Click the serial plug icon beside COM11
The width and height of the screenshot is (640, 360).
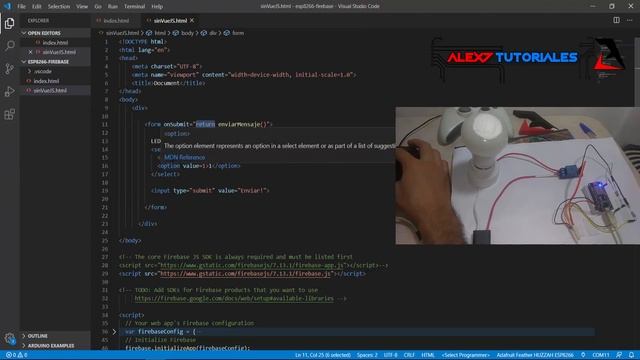583,355
